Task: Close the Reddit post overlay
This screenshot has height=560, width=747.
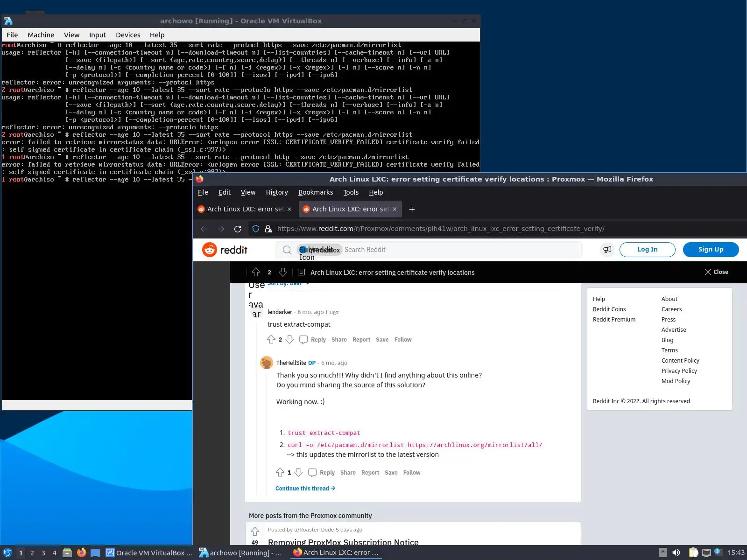Action: [x=716, y=272]
